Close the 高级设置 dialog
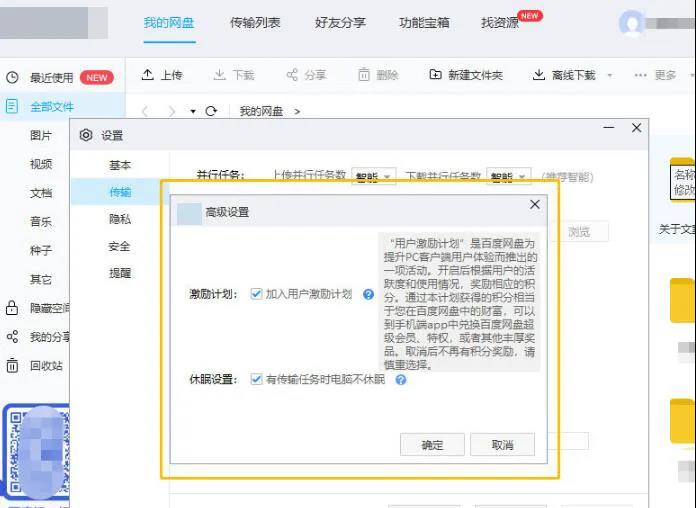 coord(535,204)
